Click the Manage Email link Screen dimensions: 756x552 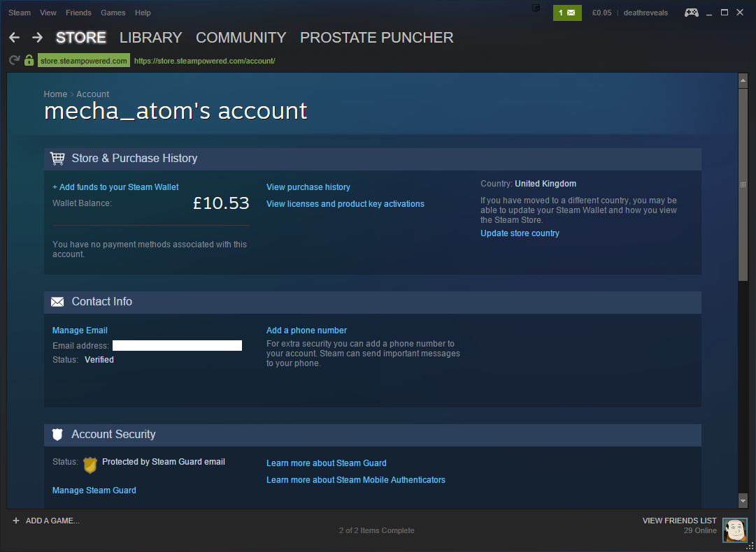pos(80,331)
